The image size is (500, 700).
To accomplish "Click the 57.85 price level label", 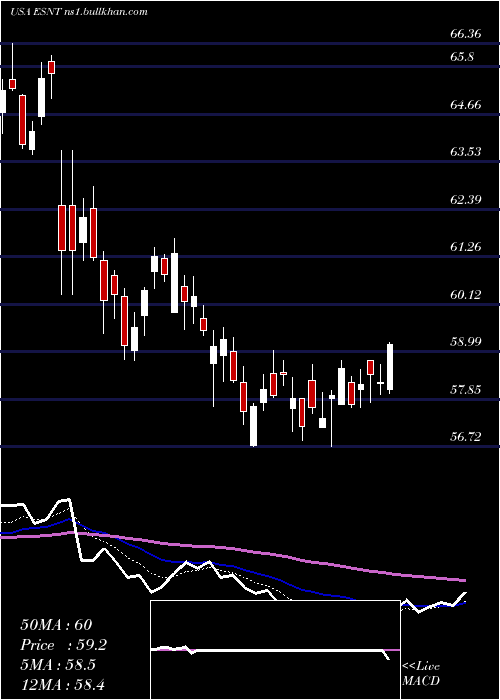I will pyautogui.click(x=466, y=390).
